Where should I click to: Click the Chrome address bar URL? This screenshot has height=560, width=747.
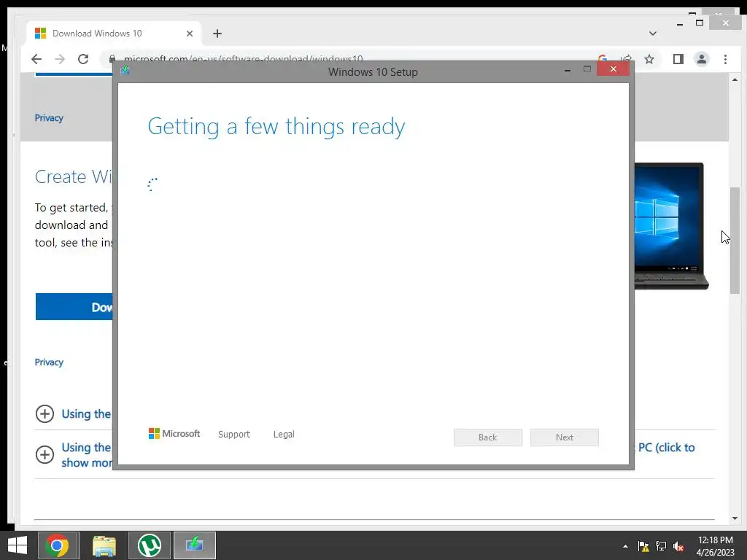243,59
